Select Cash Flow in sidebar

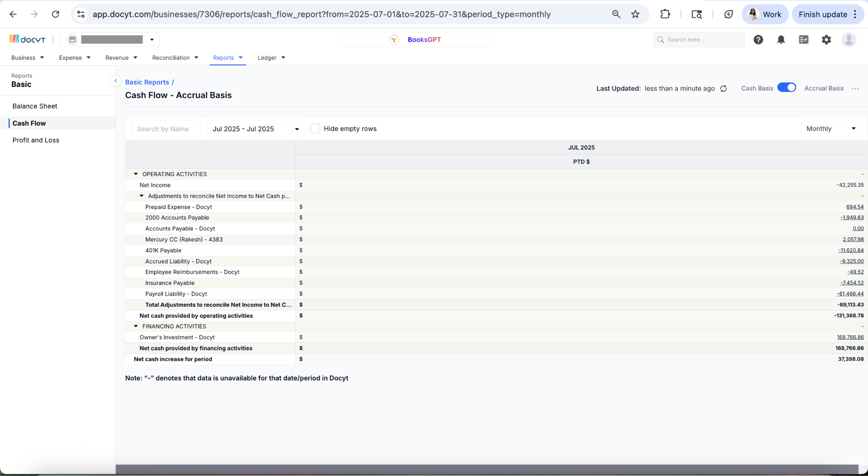(58, 123)
